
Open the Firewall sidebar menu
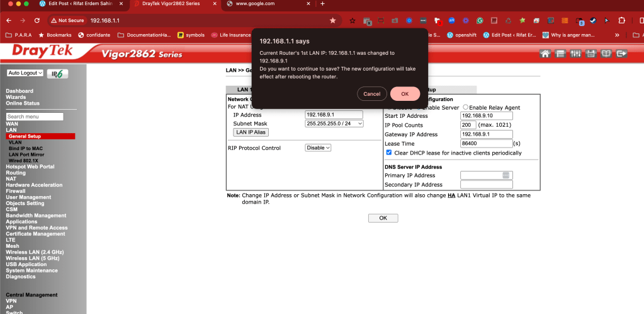tap(16, 191)
